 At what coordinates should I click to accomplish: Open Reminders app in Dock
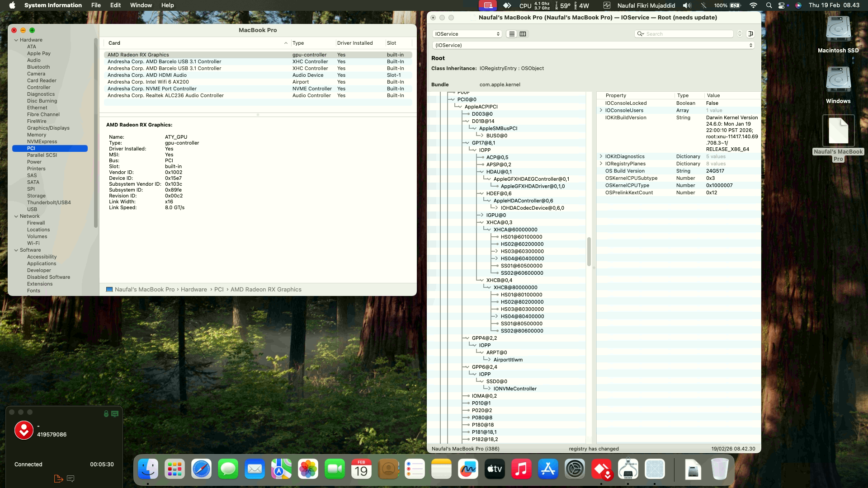pos(415,469)
